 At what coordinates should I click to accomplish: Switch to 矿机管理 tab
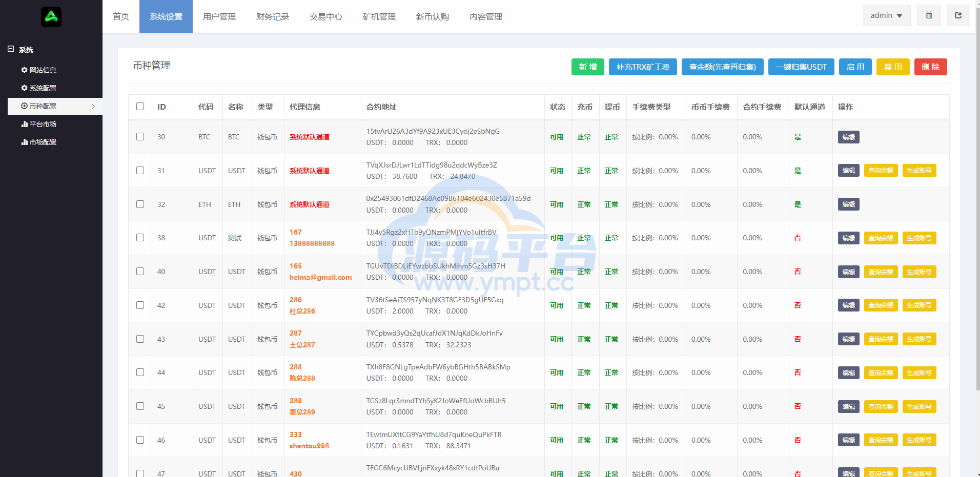[x=379, y=16]
